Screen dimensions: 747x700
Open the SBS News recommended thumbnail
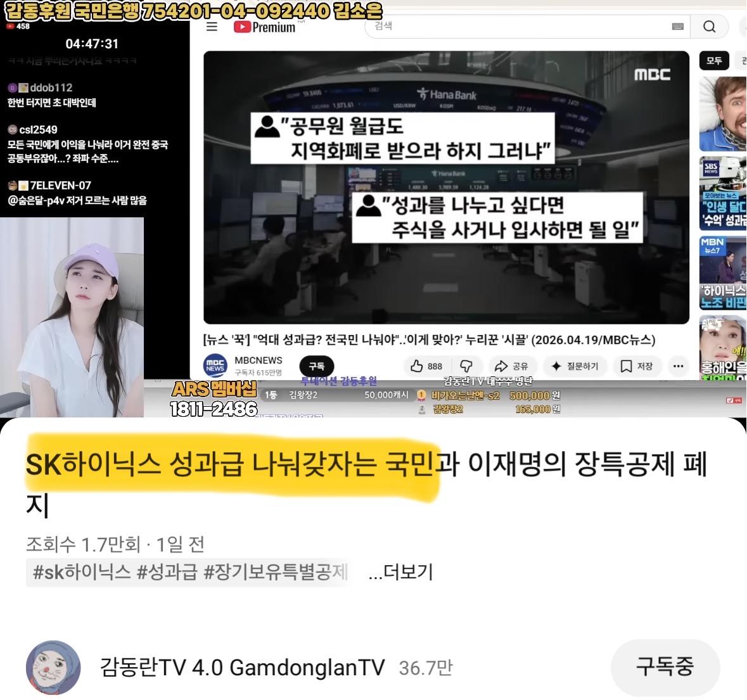[723, 193]
